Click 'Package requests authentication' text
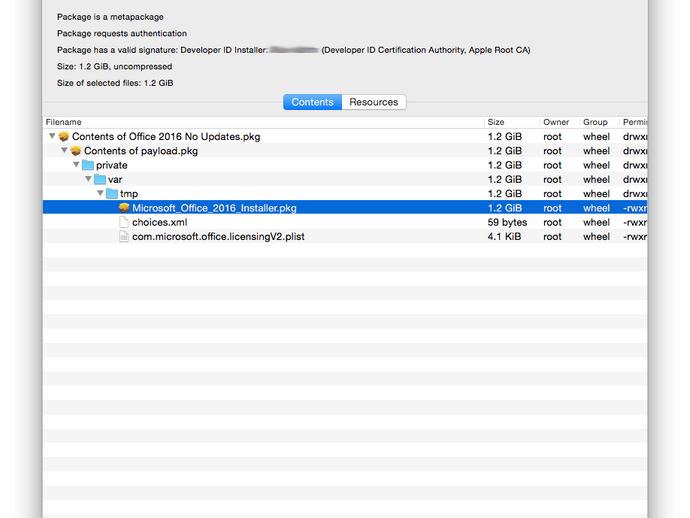Screen dimensions: 690x518 coord(122,33)
